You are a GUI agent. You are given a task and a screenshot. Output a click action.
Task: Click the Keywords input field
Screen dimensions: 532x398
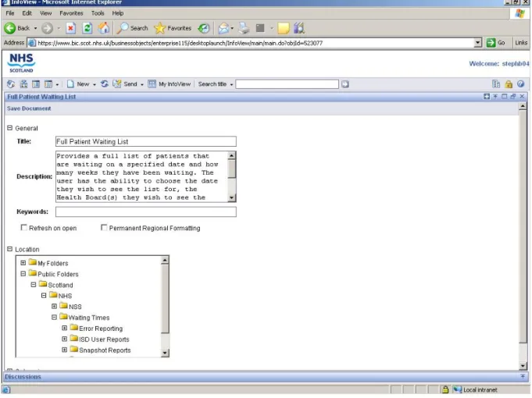click(x=146, y=212)
